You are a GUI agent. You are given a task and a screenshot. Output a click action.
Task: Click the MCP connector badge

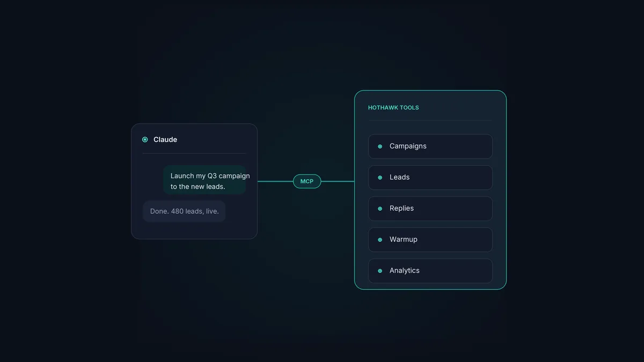[307, 181]
